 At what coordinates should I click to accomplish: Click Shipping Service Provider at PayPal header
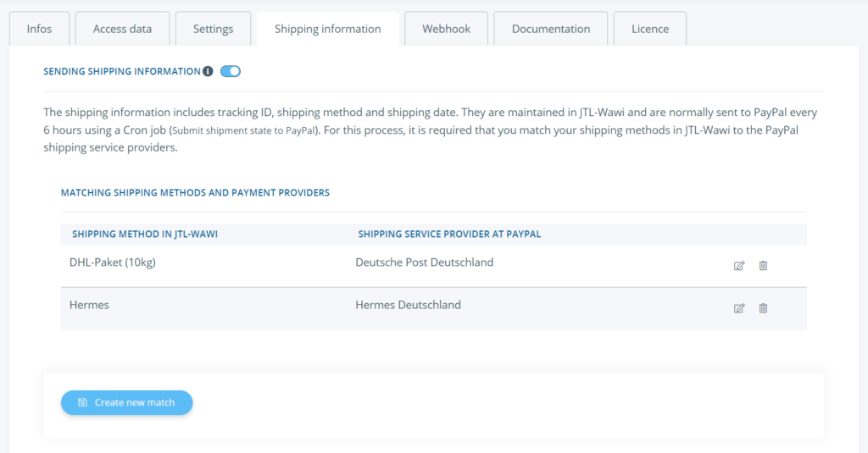[449, 234]
